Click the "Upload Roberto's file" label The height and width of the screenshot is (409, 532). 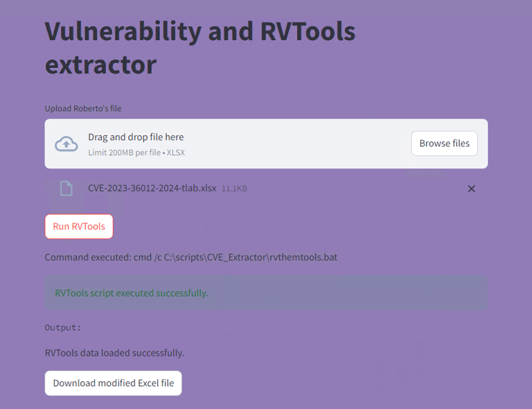coord(83,108)
